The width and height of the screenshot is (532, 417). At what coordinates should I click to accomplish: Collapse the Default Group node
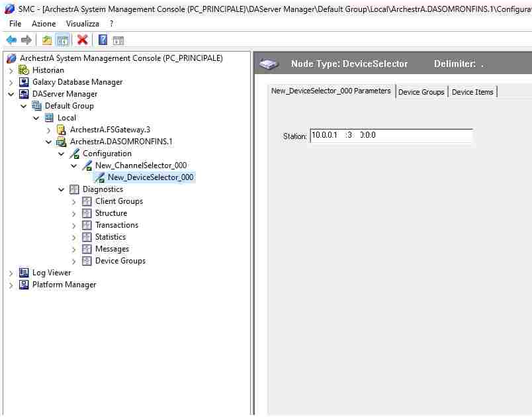pyautogui.click(x=24, y=106)
